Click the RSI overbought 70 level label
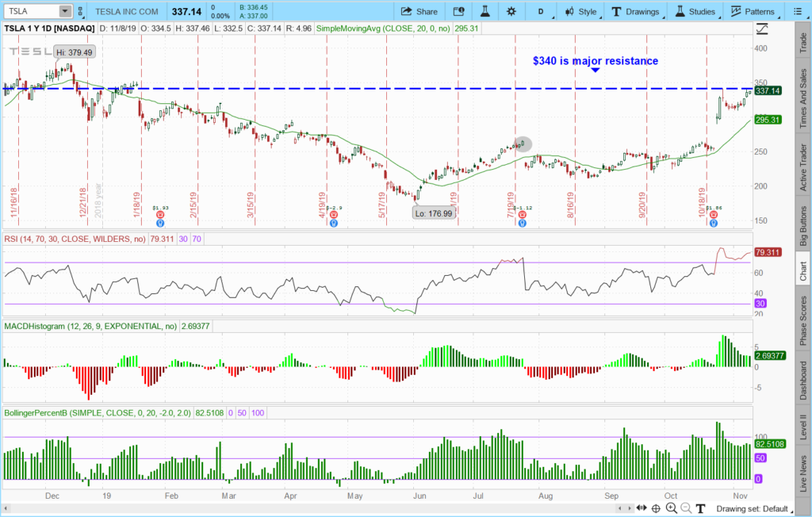The height and width of the screenshot is (517, 812). coord(197,239)
